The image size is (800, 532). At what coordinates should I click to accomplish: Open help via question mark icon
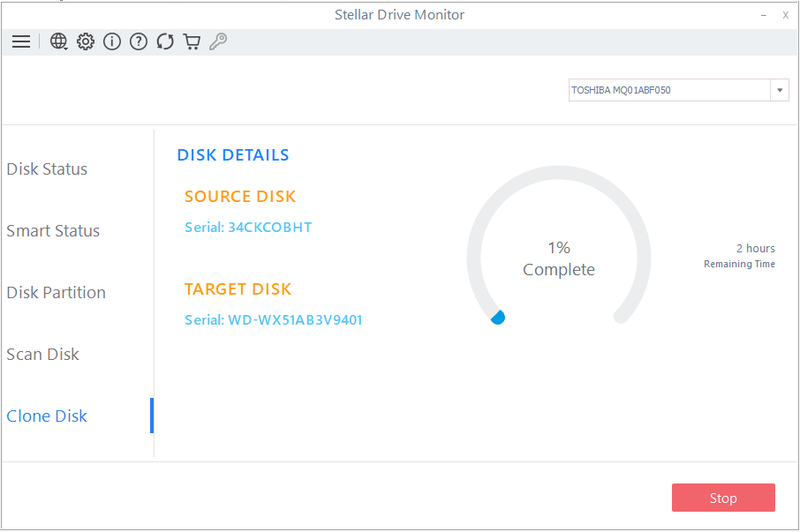[x=139, y=41]
